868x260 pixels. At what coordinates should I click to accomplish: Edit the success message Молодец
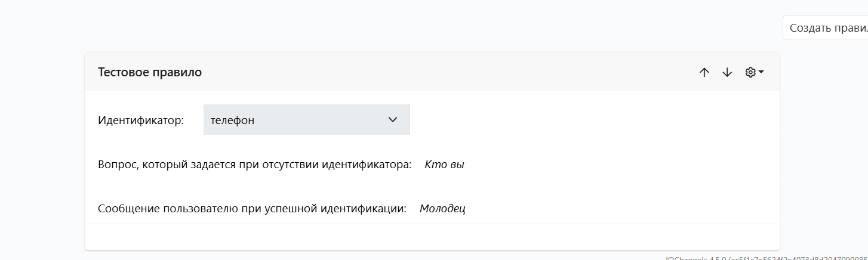442,209
